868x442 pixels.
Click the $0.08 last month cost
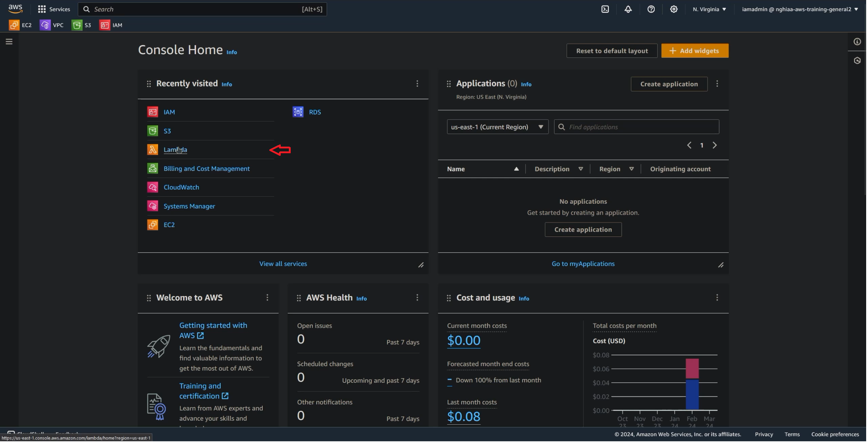(x=464, y=417)
